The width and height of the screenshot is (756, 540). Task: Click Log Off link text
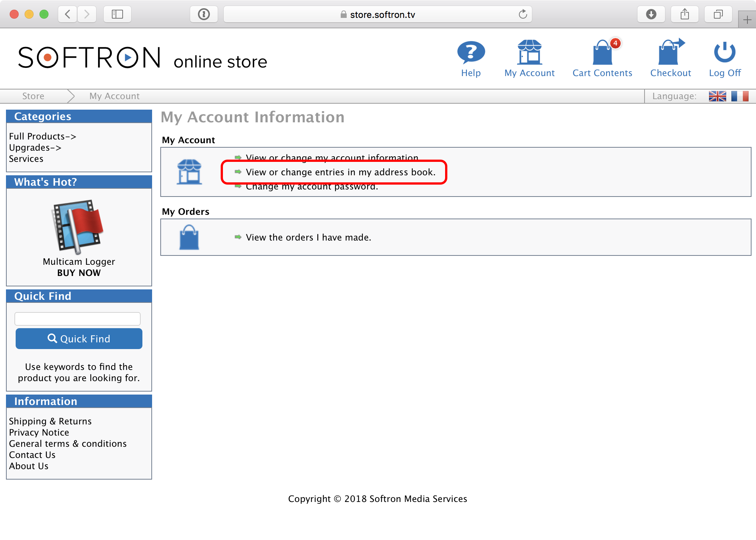(x=725, y=73)
